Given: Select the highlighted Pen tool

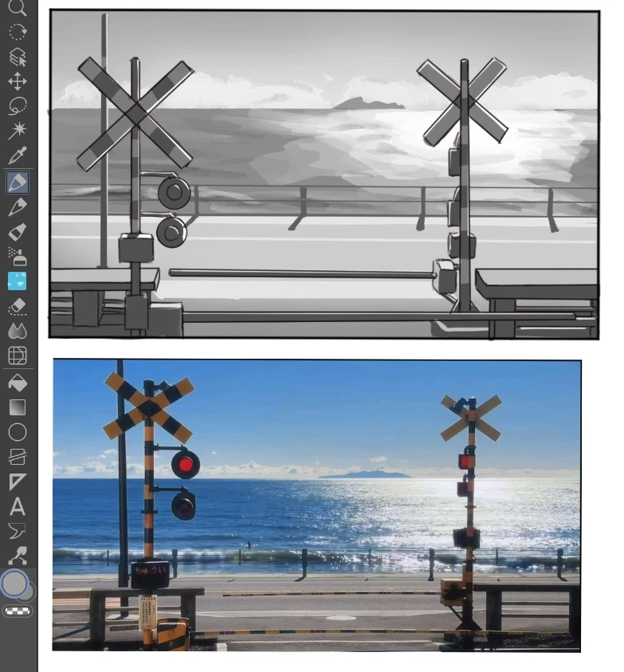Looking at the screenshot, I should click(18, 182).
